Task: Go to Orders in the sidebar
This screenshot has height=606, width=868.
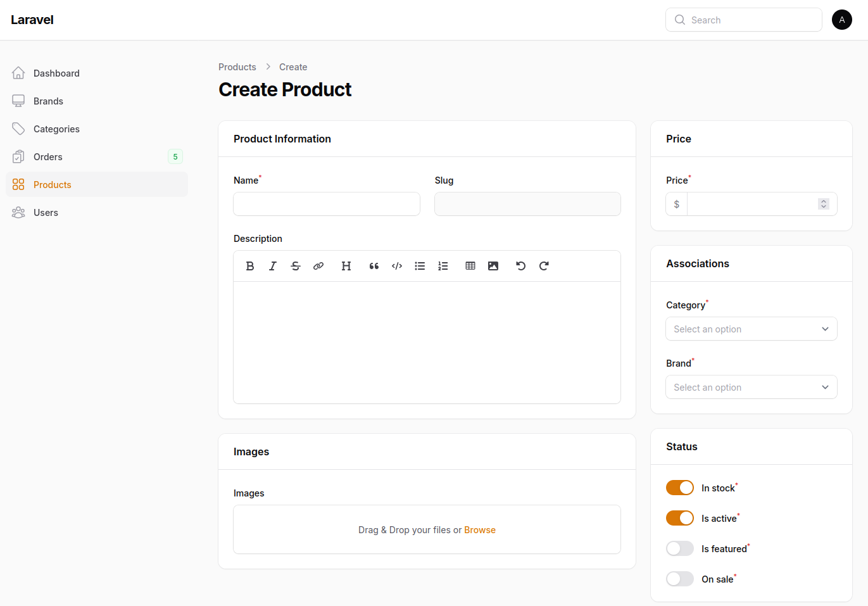Action: pyautogui.click(x=48, y=157)
